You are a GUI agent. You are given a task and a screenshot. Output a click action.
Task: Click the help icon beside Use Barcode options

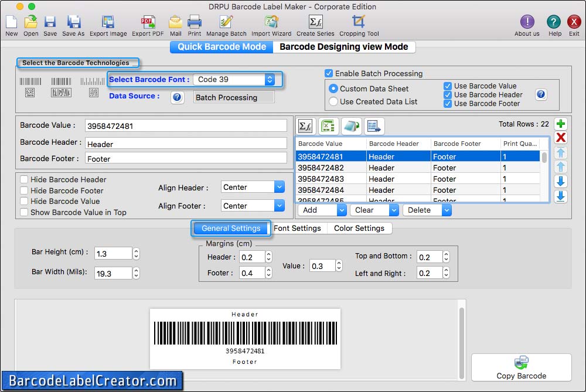541,94
